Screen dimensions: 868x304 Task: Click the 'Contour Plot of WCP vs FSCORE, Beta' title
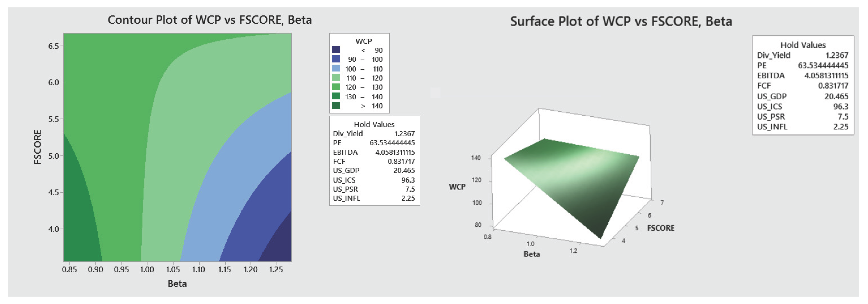(209, 20)
